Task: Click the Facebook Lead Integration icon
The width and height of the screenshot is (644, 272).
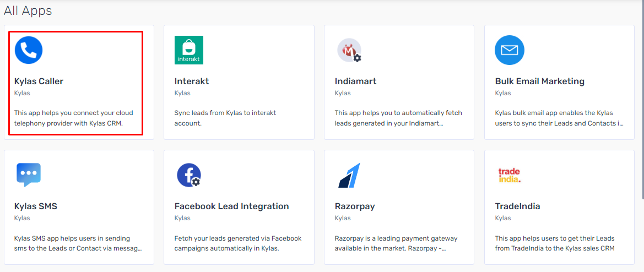Action: coord(189,175)
